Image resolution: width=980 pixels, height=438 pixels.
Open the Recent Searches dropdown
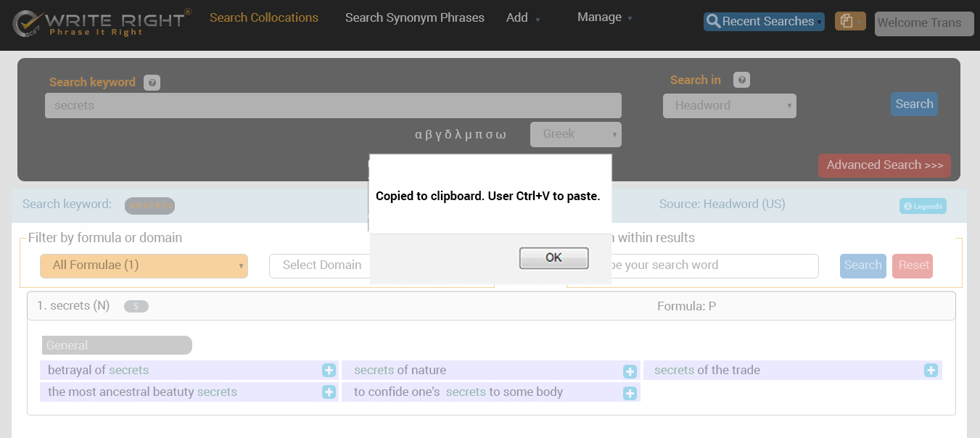(x=763, y=22)
